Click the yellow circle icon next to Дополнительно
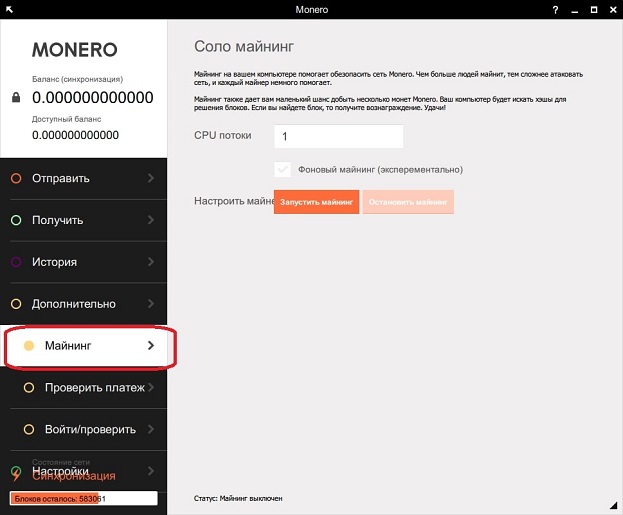 [16, 304]
